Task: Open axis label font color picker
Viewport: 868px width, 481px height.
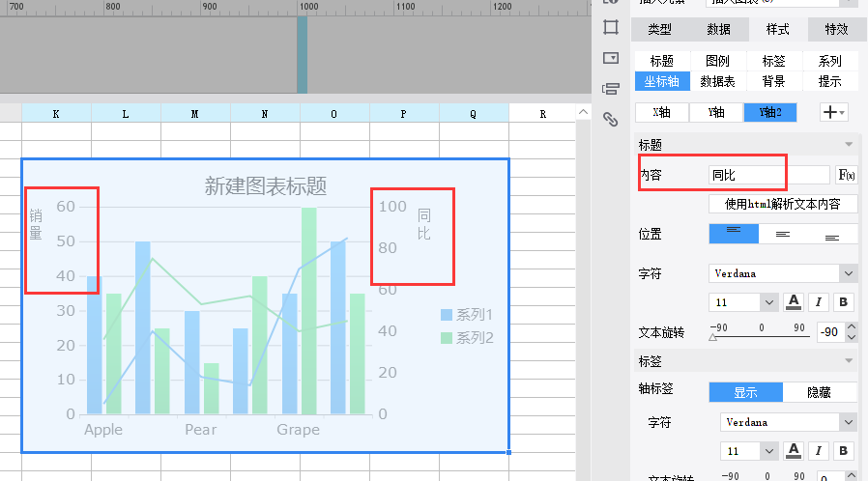Action: pos(794,451)
